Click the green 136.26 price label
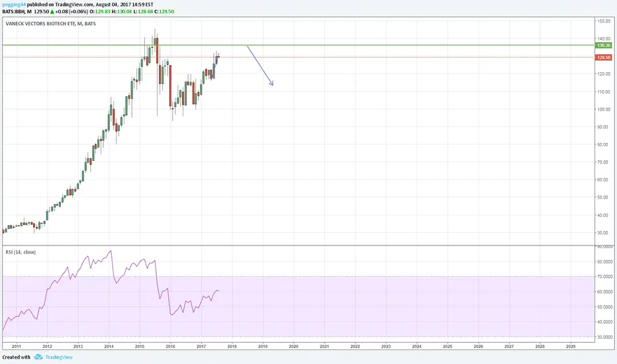The height and width of the screenshot is (364, 617). 604,46
